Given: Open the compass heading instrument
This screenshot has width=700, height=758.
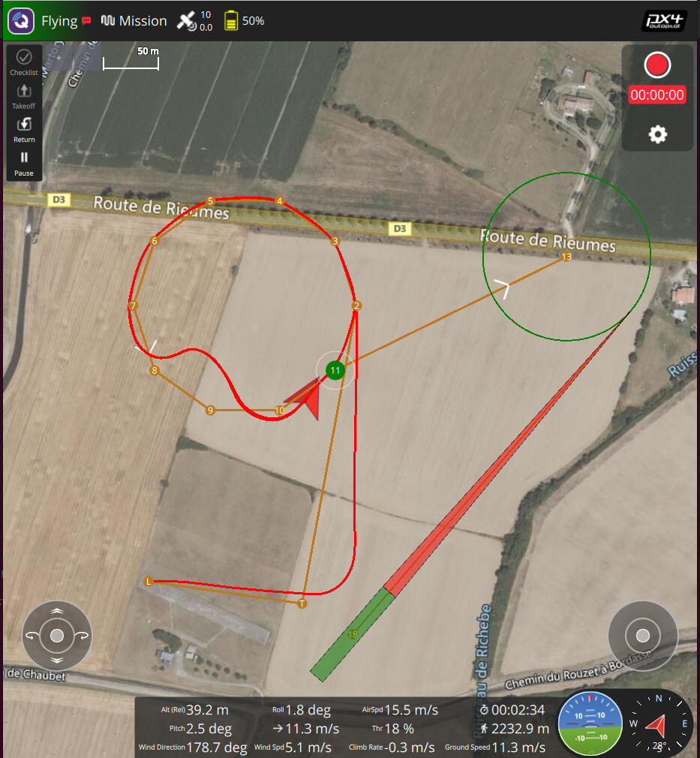Looking at the screenshot, I should 659,723.
